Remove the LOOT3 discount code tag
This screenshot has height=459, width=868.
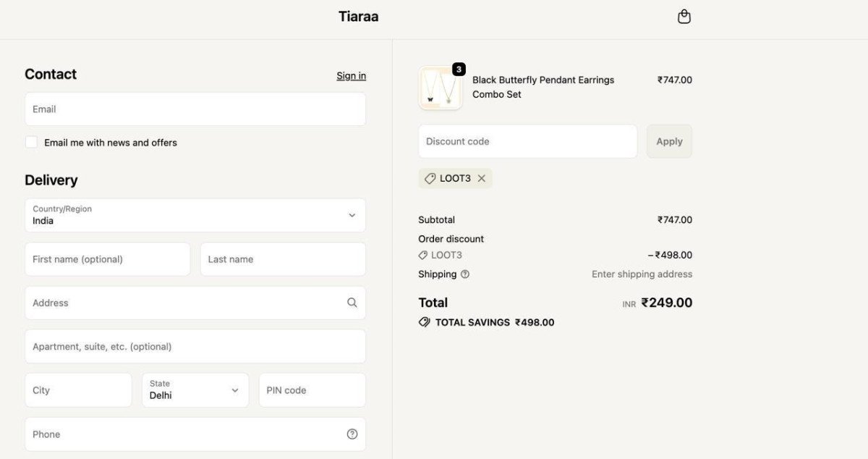pos(482,178)
